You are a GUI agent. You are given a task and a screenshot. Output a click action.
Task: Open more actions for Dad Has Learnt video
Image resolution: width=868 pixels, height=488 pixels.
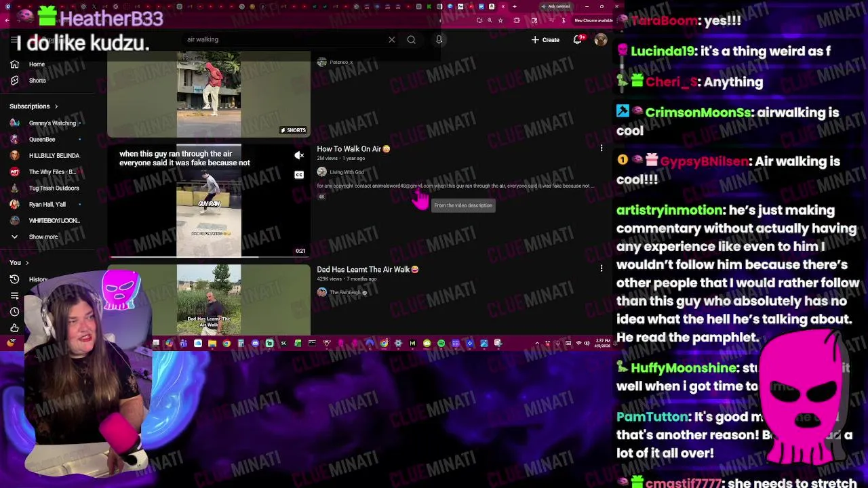coord(601,269)
